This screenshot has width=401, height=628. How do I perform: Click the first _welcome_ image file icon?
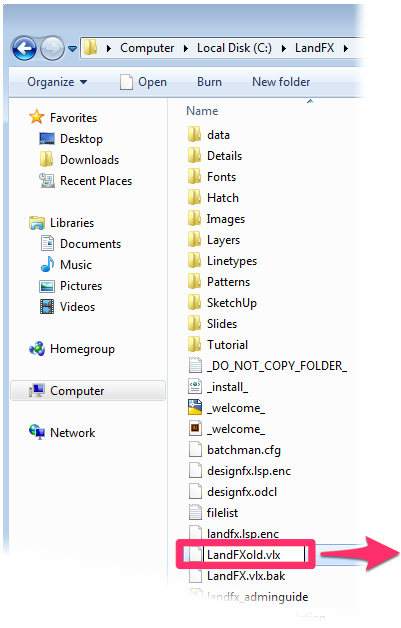click(x=195, y=407)
